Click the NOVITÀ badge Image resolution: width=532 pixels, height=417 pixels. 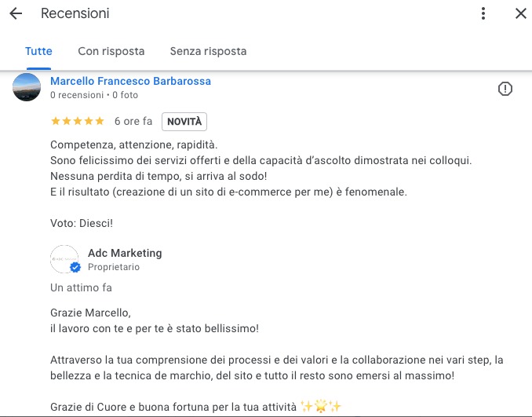pyautogui.click(x=184, y=122)
